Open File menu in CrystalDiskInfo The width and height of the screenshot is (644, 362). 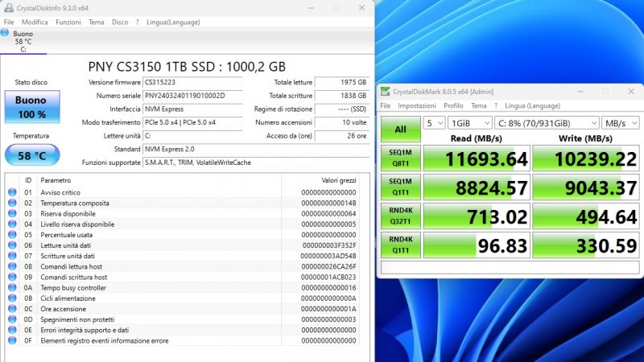[x=9, y=23]
